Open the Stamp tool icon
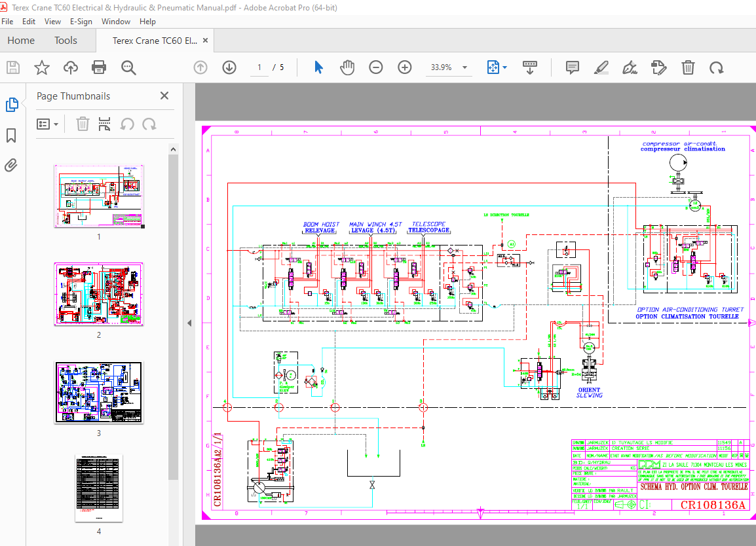 click(x=658, y=67)
